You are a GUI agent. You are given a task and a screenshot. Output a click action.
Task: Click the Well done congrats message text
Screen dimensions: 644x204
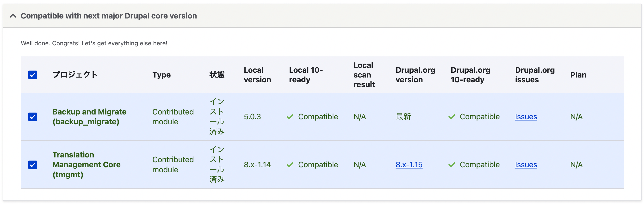94,43
